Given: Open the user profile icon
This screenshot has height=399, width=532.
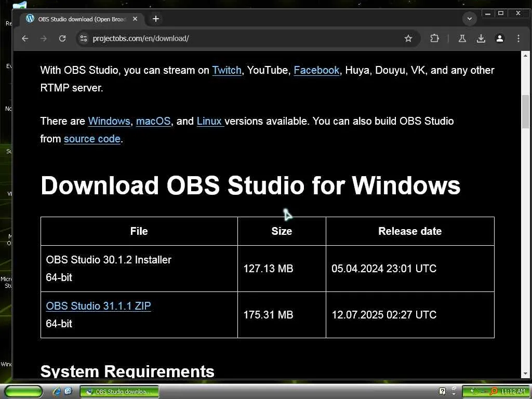Looking at the screenshot, I should 499,38.
